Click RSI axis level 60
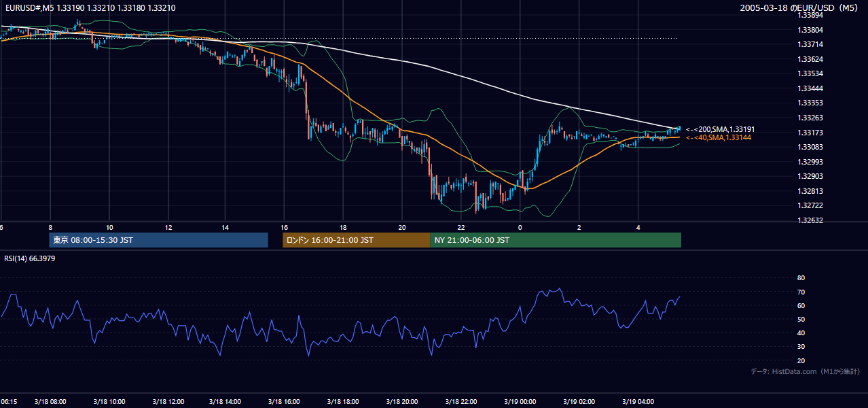This screenshot has width=868, height=408. click(801, 305)
